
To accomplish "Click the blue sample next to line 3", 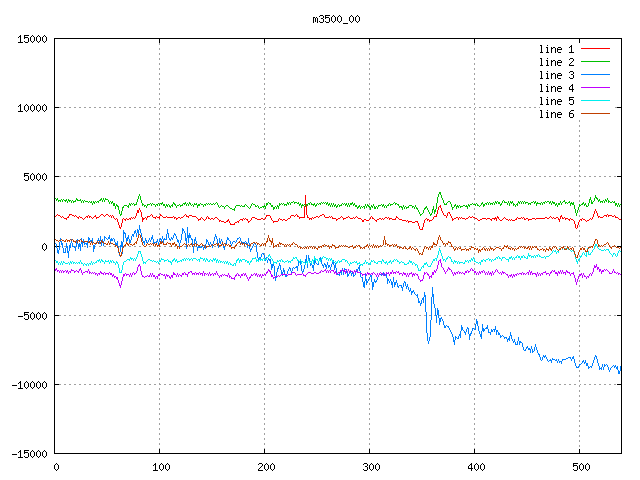I will 595,75.
